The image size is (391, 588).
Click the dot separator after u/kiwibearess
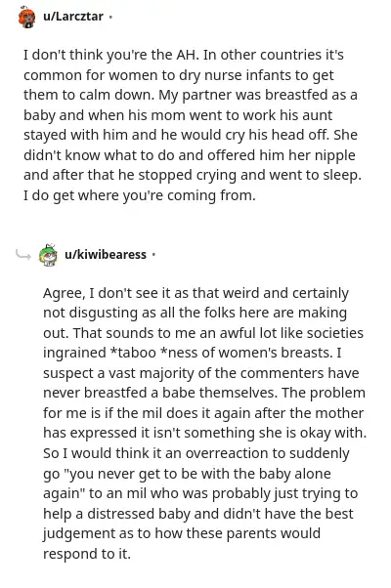153,255
